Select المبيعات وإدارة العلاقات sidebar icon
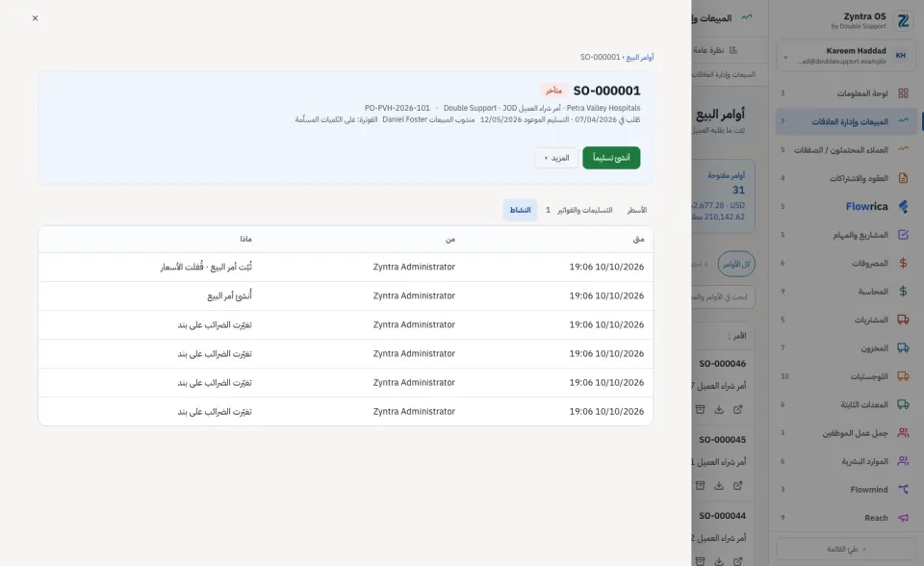Screen dimensions: 924x566 coord(903,121)
